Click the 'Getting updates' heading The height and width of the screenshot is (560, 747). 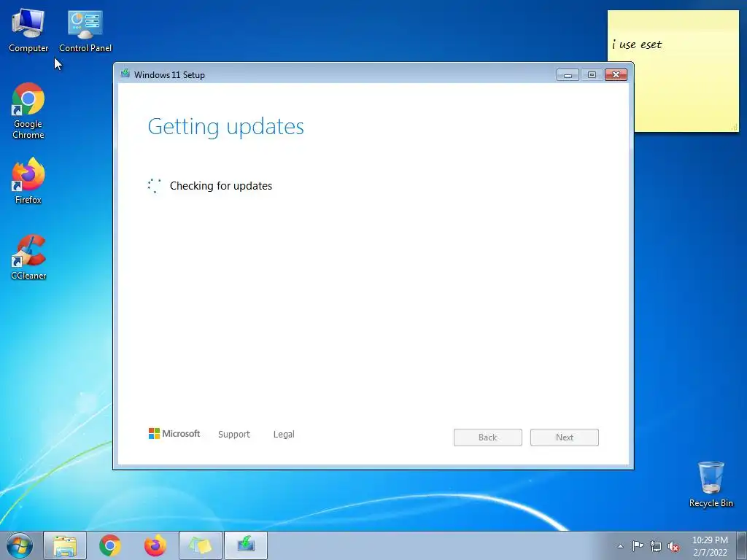(x=226, y=127)
